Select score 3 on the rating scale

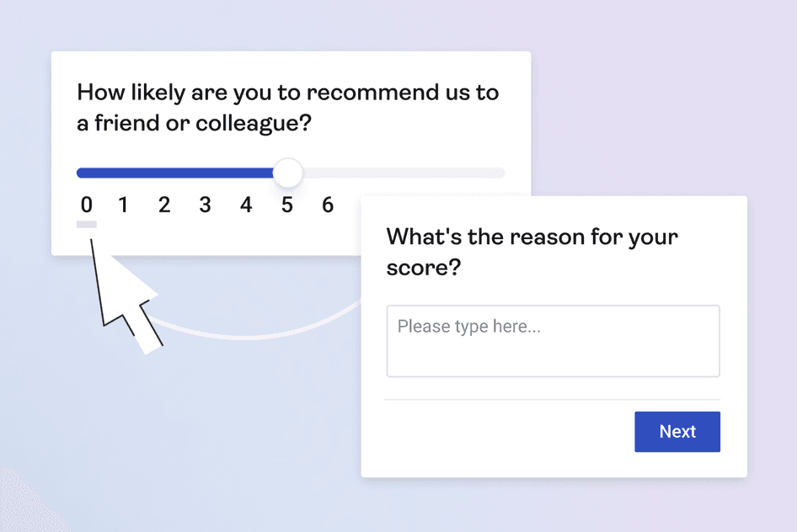pos(205,205)
